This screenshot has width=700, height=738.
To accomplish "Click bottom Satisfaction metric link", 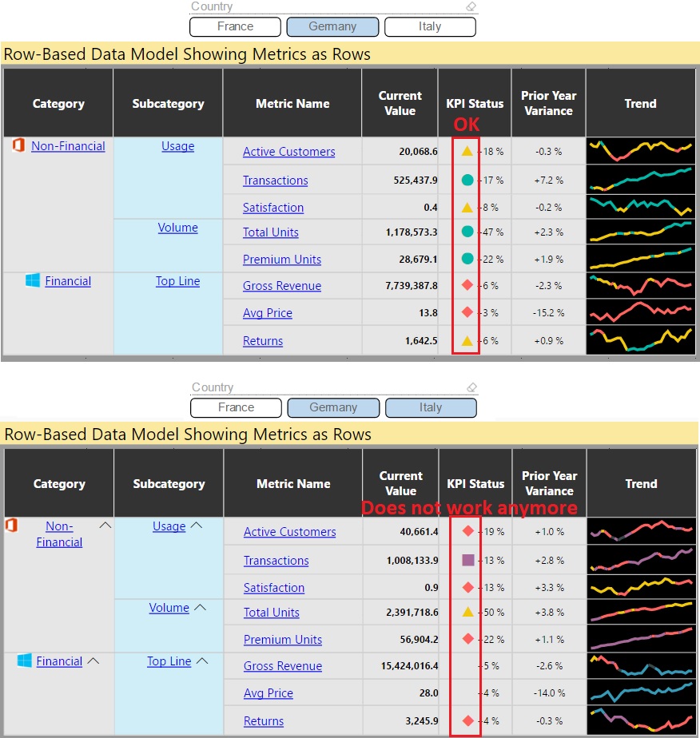I will coord(274,588).
